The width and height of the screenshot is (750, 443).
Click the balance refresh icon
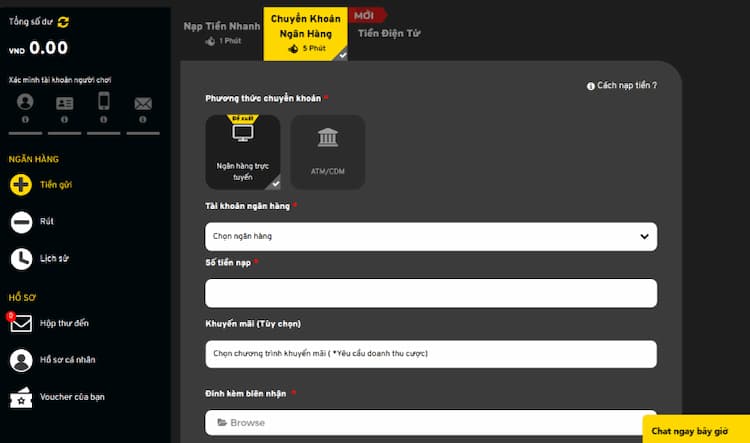tap(64, 21)
